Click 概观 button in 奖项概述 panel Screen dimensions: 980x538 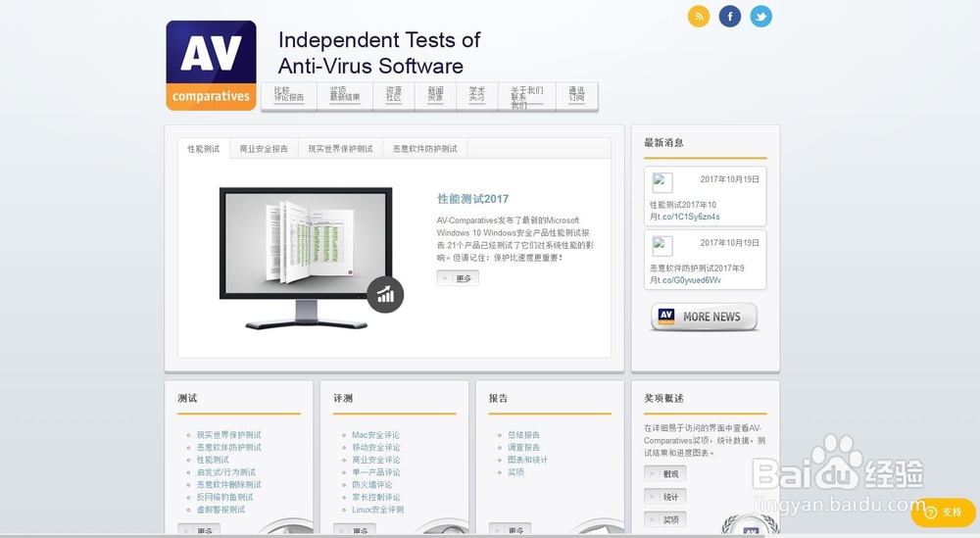[665, 473]
